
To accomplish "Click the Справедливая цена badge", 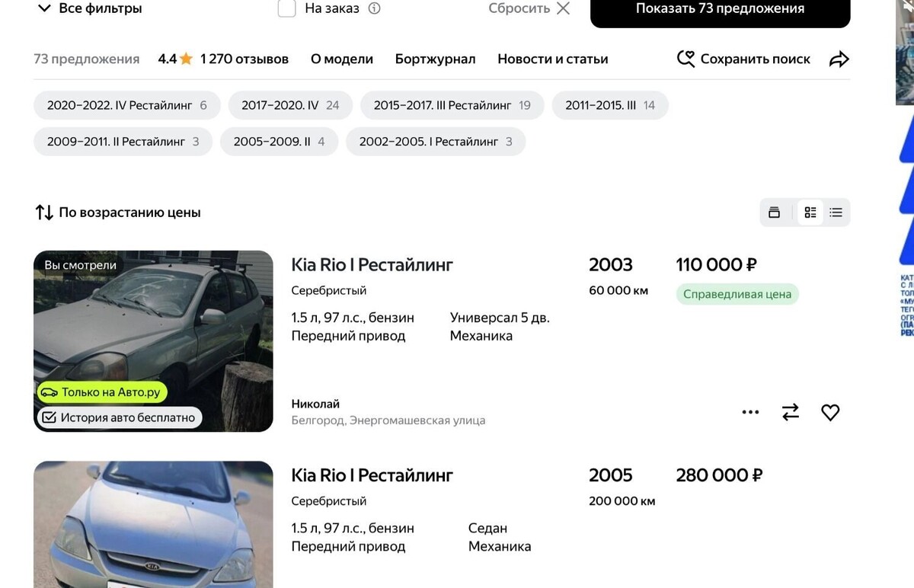I will click(x=737, y=294).
